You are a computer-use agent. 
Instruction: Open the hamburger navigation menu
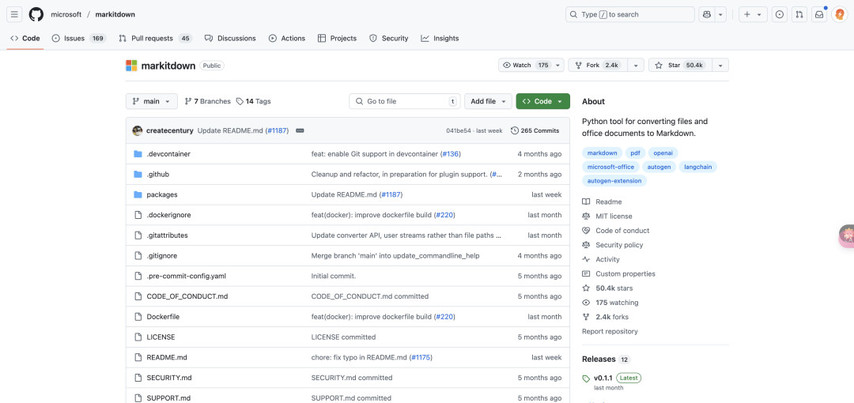pyautogui.click(x=15, y=15)
